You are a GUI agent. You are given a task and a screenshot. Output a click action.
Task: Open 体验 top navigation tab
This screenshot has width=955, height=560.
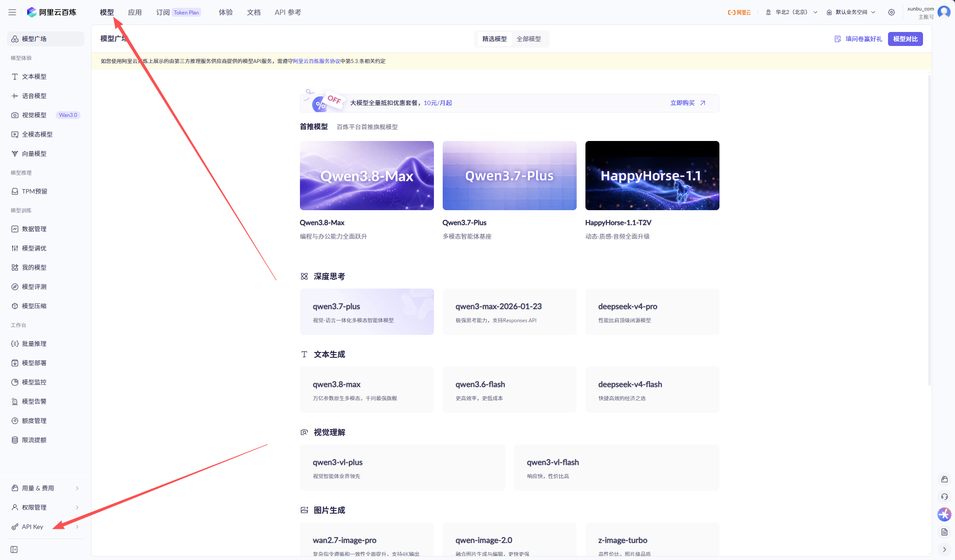[x=226, y=12]
